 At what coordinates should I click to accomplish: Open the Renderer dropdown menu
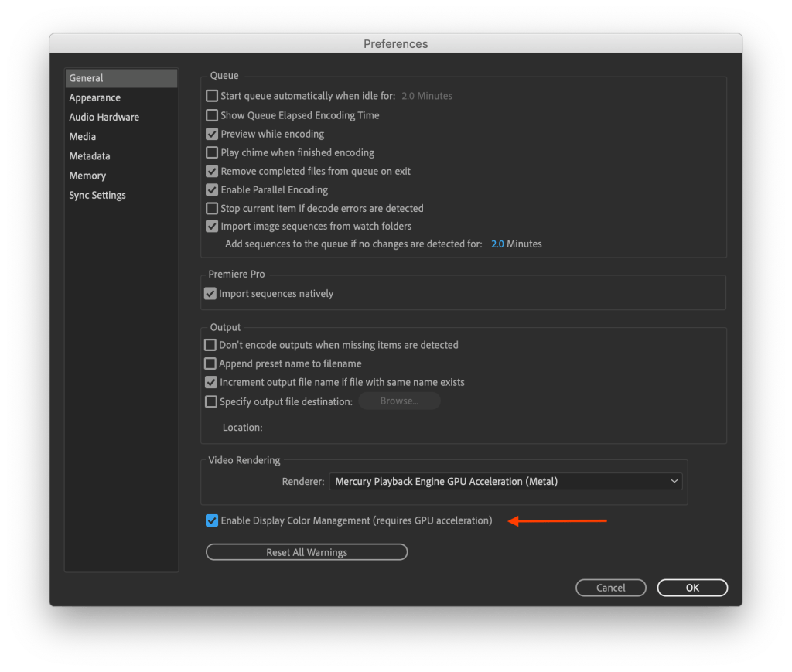pyautogui.click(x=506, y=481)
